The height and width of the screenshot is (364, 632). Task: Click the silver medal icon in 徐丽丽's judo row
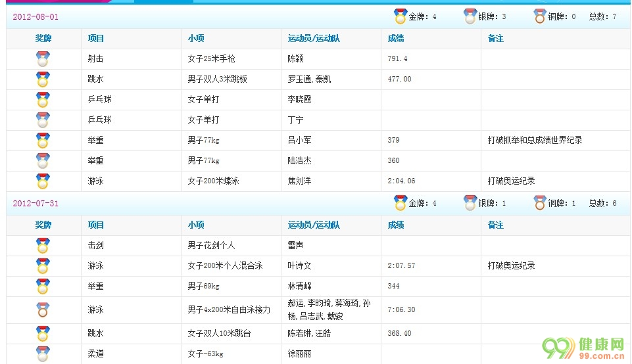coord(43,354)
